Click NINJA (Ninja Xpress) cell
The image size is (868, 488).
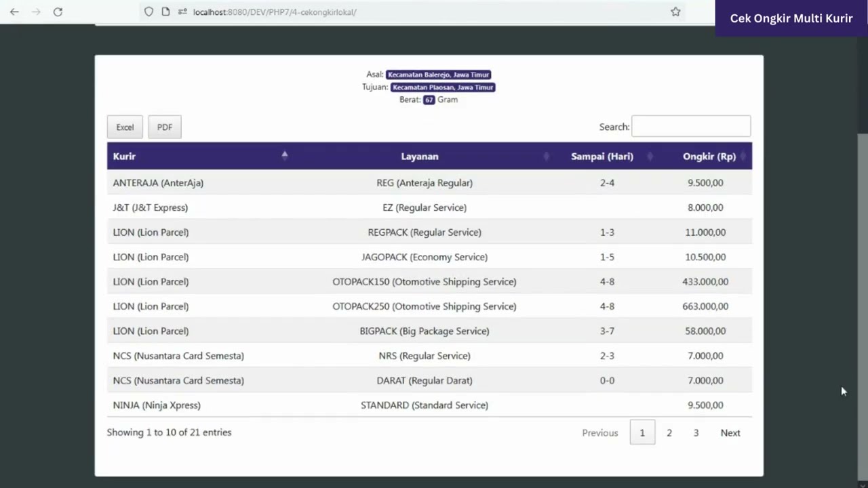200,405
